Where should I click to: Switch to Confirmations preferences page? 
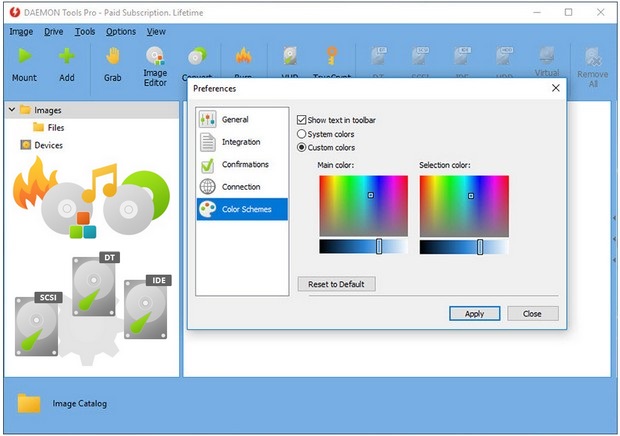click(x=242, y=164)
